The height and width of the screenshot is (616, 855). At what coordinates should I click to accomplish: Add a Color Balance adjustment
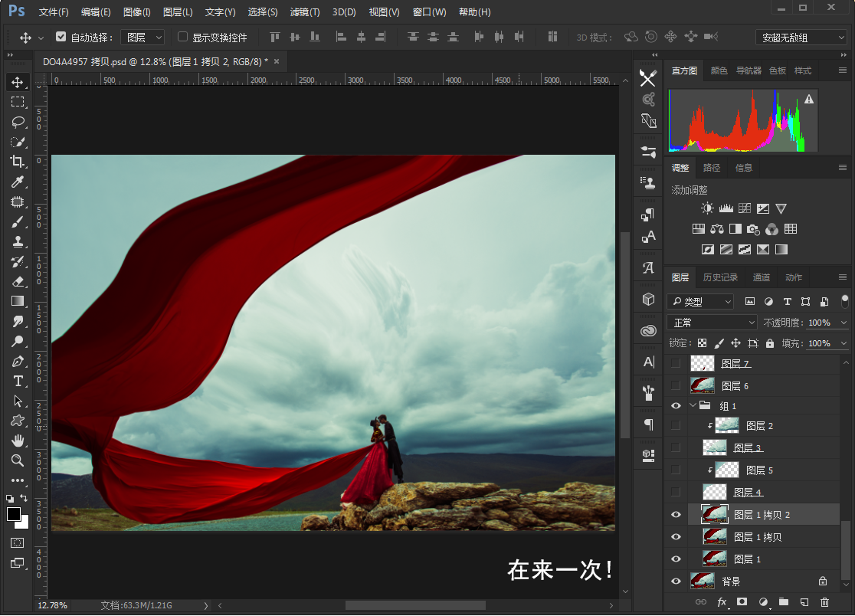click(x=716, y=229)
